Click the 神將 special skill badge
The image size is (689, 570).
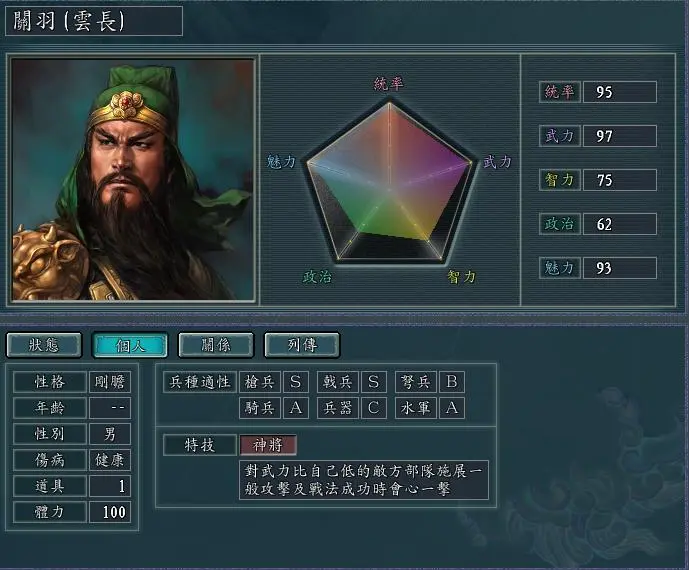click(268, 445)
